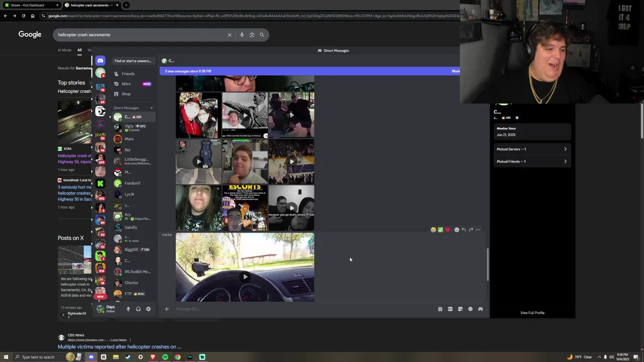React with the red heart emoji
The width and height of the screenshot is (644, 362).
coord(447,230)
